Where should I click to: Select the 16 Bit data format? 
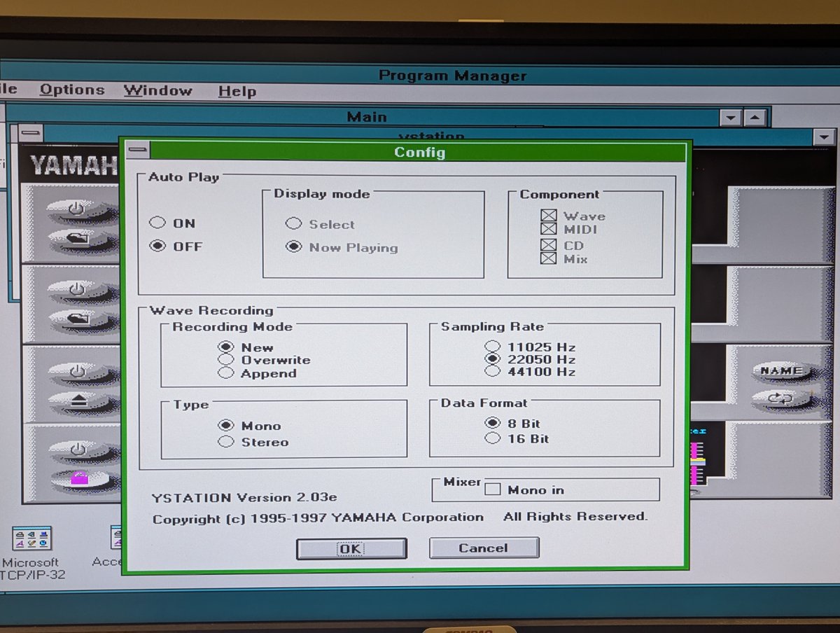point(517,439)
